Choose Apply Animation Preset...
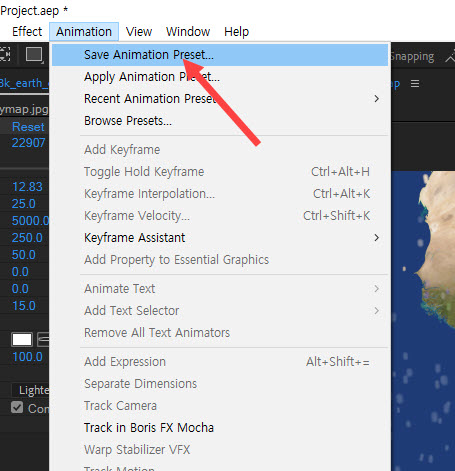The image size is (455, 471). 220,77
